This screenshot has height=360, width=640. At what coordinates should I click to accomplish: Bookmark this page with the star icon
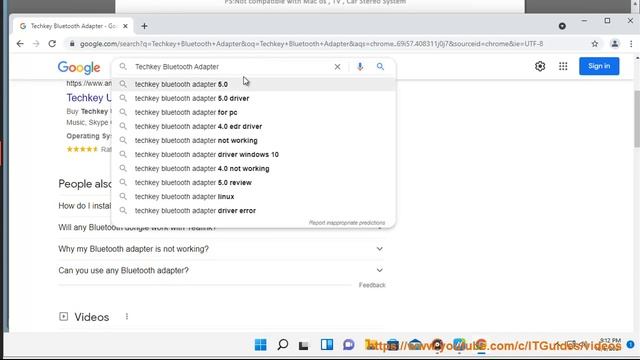(595, 44)
